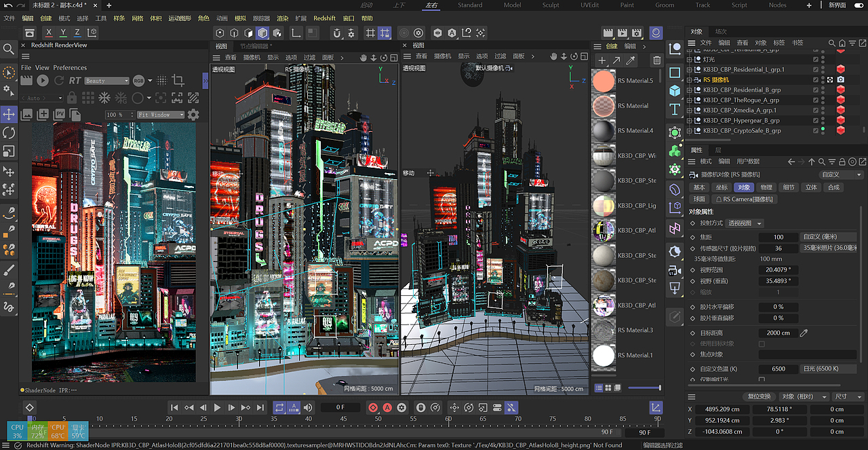The image size is (868, 450).
Task: Adjust the material thumbnail size slider
Action: pyautogui.click(x=644, y=388)
